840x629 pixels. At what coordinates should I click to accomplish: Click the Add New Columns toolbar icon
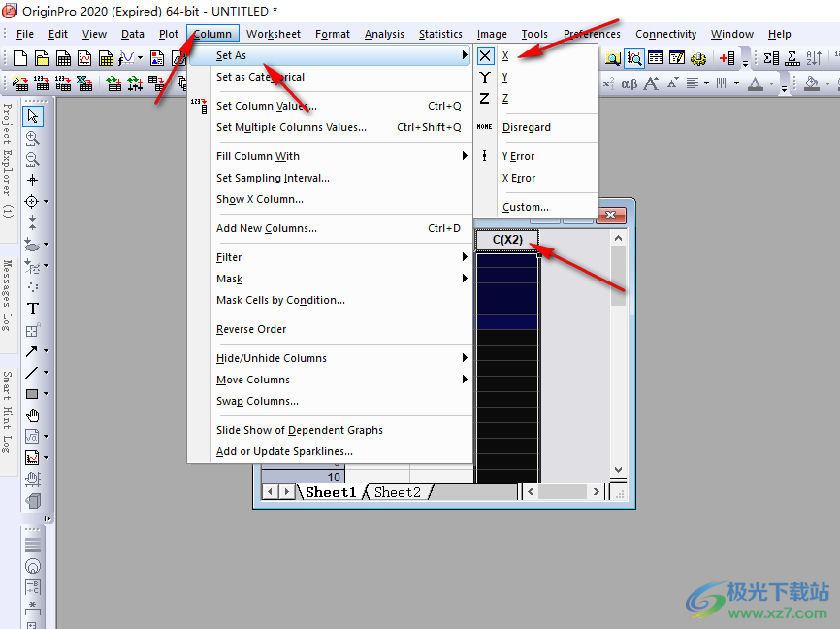point(727,58)
